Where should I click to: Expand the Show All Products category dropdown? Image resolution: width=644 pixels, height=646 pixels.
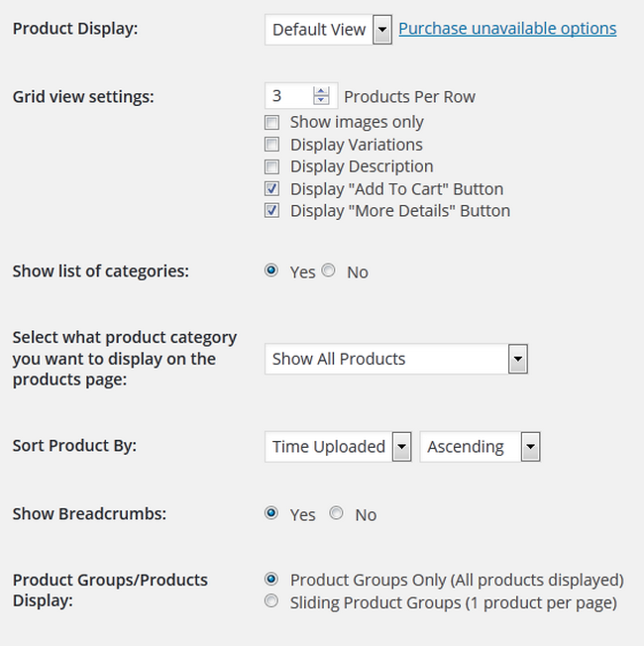pyautogui.click(x=396, y=359)
